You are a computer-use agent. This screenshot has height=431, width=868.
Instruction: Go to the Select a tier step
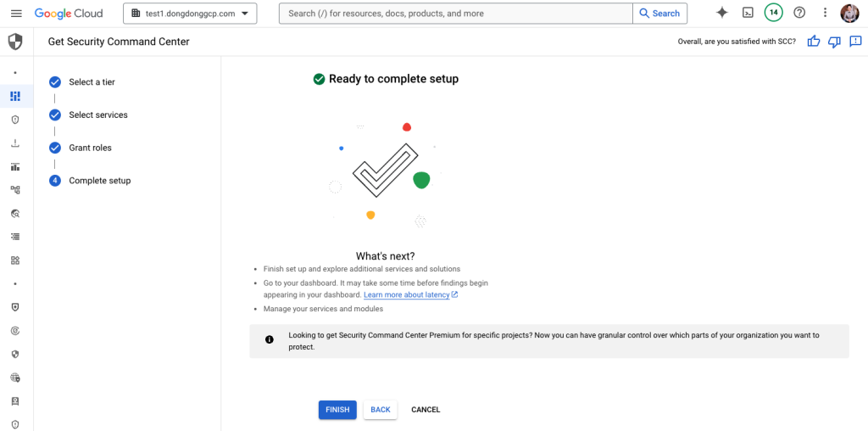pyautogui.click(x=92, y=82)
